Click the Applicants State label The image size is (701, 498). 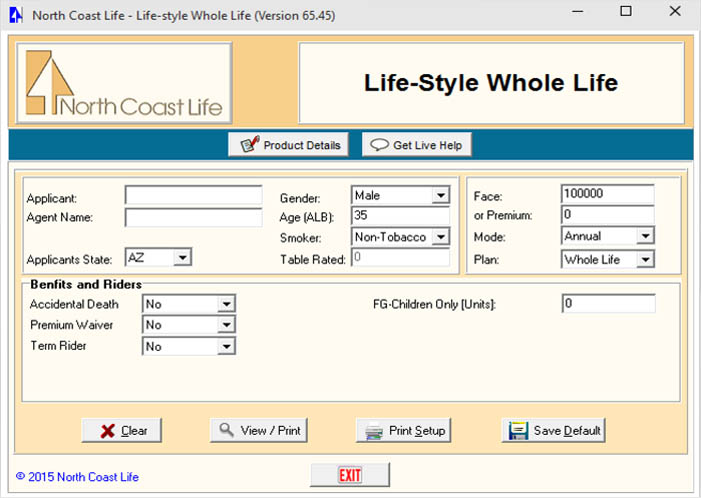(x=69, y=259)
